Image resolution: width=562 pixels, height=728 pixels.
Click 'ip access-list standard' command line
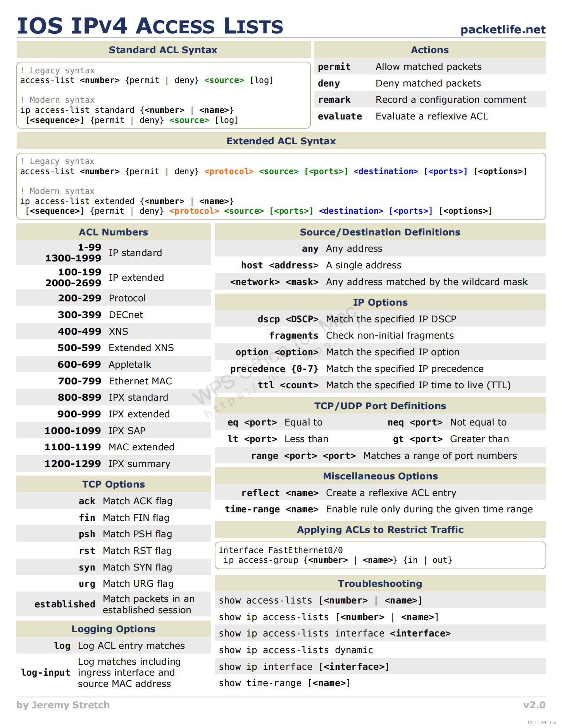[127, 110]
